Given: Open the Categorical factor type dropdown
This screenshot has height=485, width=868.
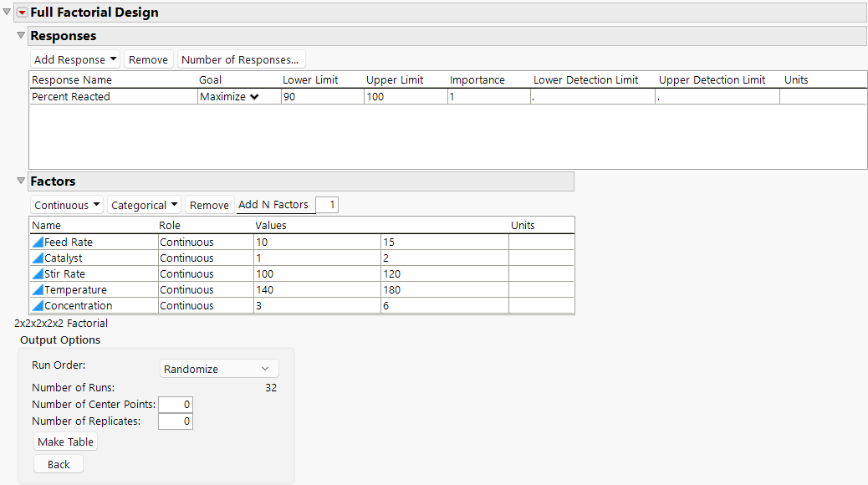Looking at the screenshot, I should click(x=144, y=204).
